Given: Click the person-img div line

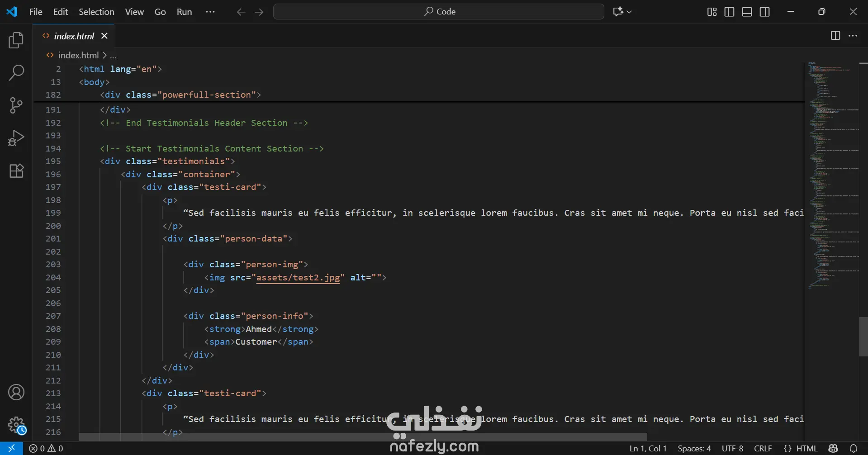Looking at the screenshot, I should pyautogui.click(x=246, y=264).
